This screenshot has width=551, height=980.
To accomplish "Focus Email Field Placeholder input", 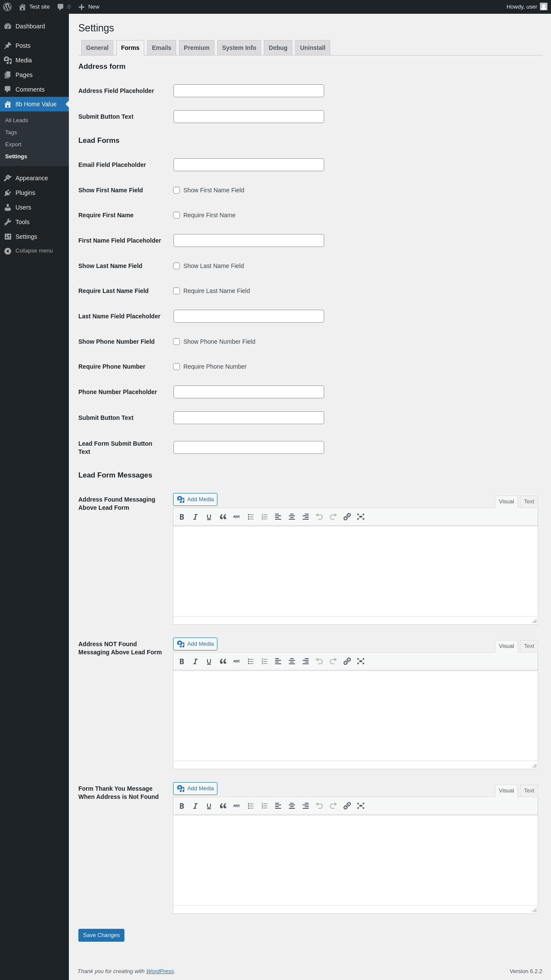I will click(249, 165).
